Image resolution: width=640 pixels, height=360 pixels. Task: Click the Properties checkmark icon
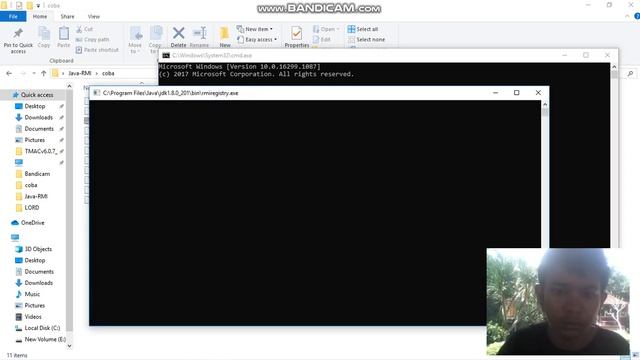point(297,33)
